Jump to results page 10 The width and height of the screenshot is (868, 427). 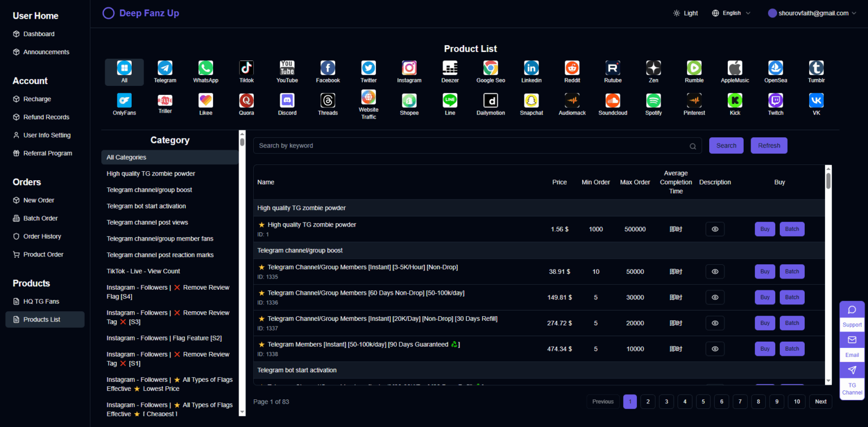coord(796,402)
